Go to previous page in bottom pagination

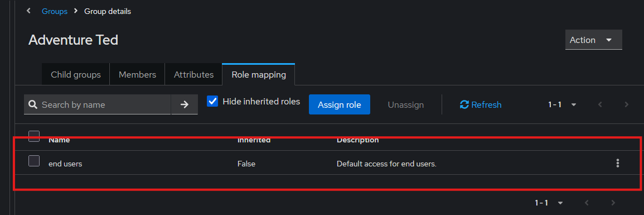587,203
